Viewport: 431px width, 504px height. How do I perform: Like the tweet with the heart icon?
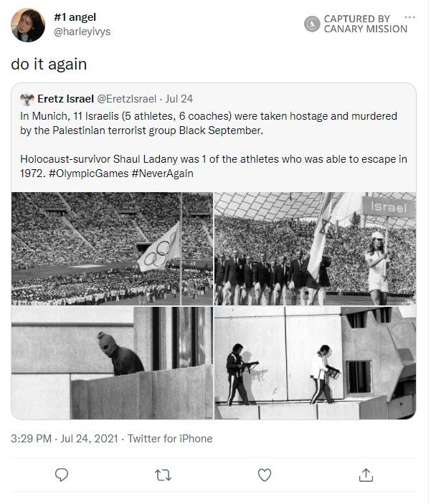(x=265, y=475)
